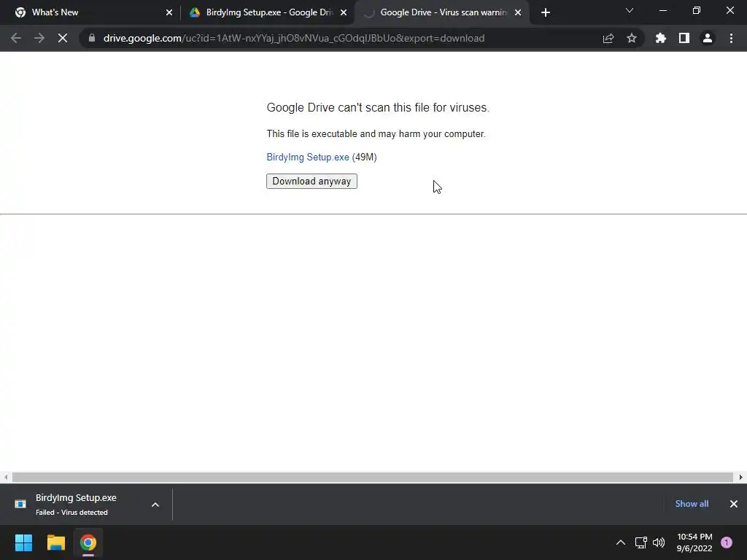This screenshot has height=560, width=747.
Task: Restore down the Chrome window
Action: pyautogui.click(x=697, y=10)
